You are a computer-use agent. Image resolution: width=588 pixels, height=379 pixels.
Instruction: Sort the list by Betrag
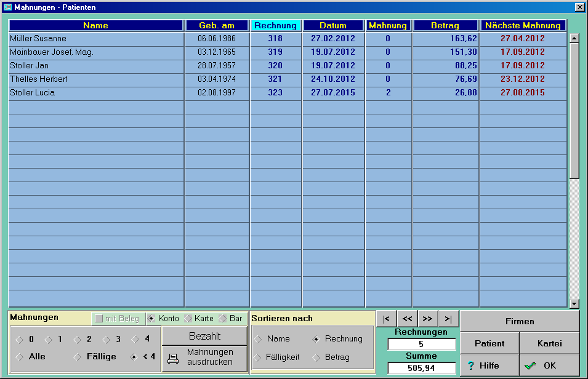316,357
